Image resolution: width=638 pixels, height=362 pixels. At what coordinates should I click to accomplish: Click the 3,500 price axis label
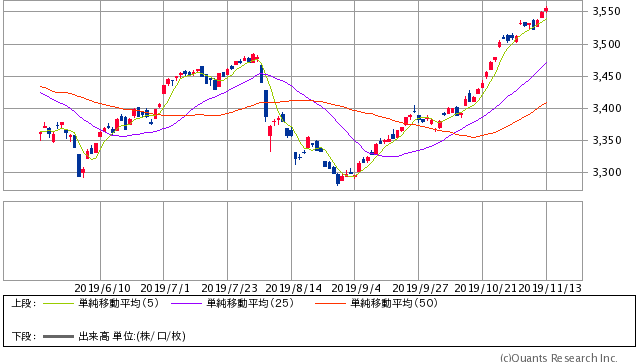pyautogui.click(x=607, y=44)
